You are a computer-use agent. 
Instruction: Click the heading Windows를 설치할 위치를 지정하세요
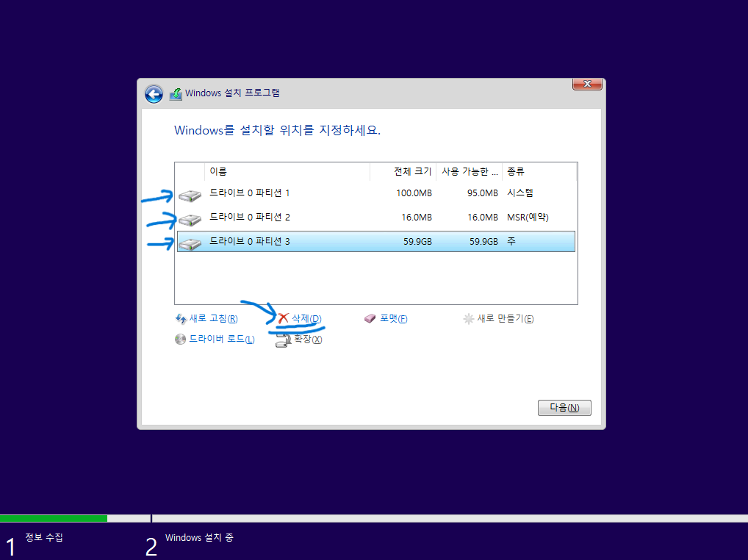point(277,130)
